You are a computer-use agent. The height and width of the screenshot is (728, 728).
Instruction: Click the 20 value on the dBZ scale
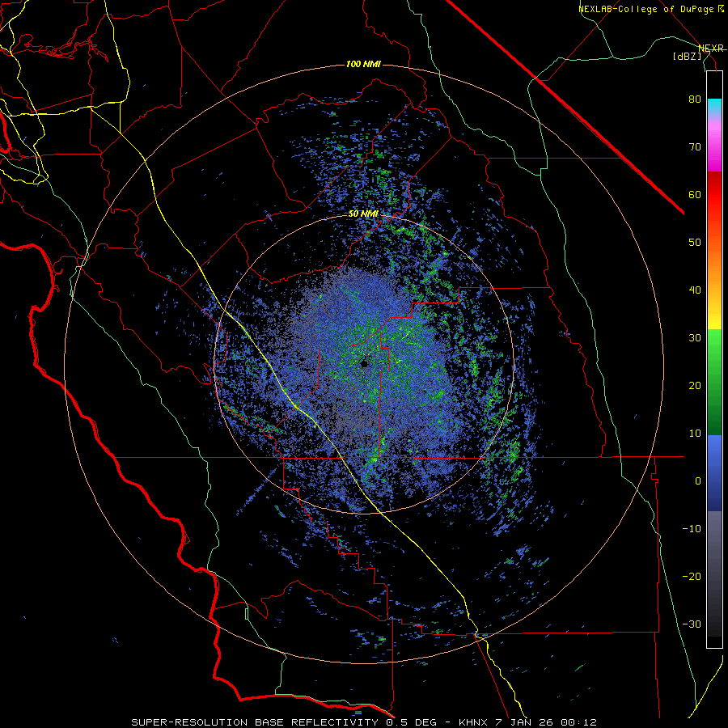tap(695, 386)
